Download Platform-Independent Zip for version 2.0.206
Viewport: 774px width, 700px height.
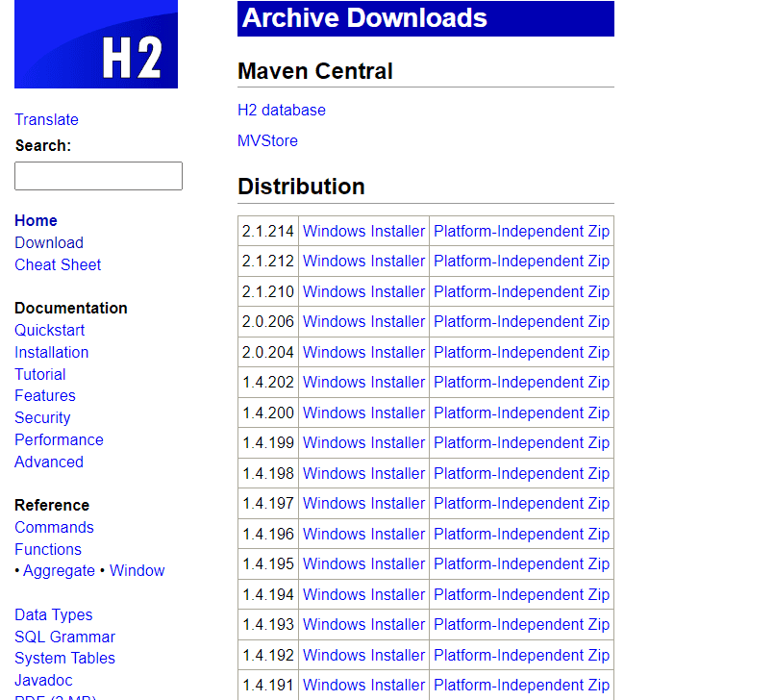click(521, 321)
